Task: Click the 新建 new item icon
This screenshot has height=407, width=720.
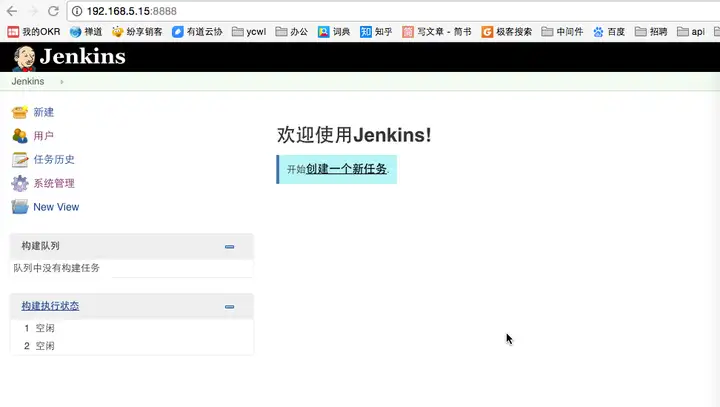Action: (x=20, y=112)
